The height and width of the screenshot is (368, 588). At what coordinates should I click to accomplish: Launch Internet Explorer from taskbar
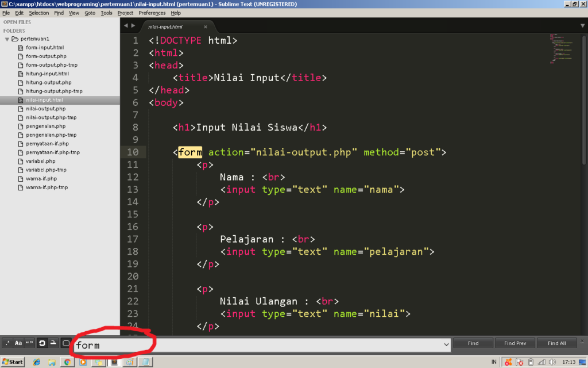tap(36, 362)
